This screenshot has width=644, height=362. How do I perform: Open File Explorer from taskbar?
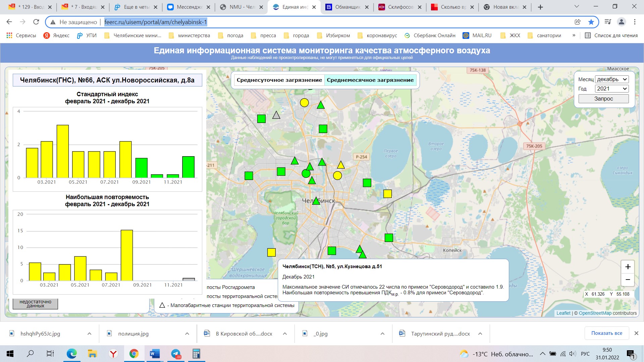92,354
